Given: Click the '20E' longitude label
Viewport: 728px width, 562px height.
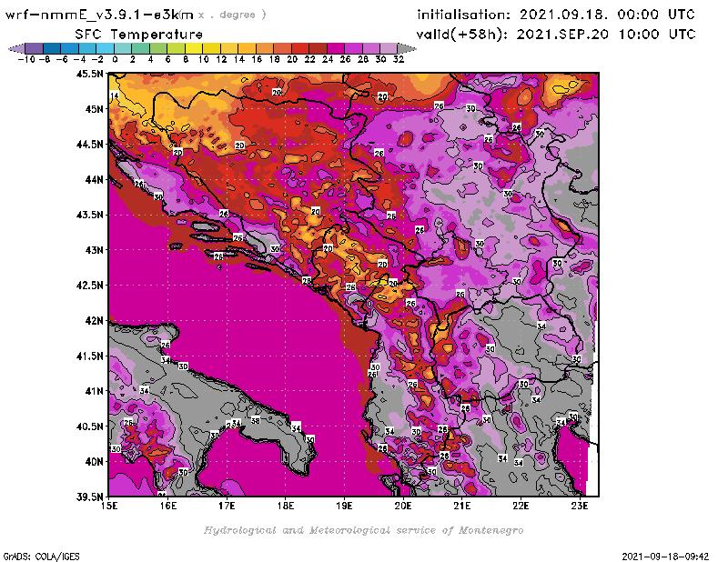Looking at the screenshot, I should coord(403,506).
